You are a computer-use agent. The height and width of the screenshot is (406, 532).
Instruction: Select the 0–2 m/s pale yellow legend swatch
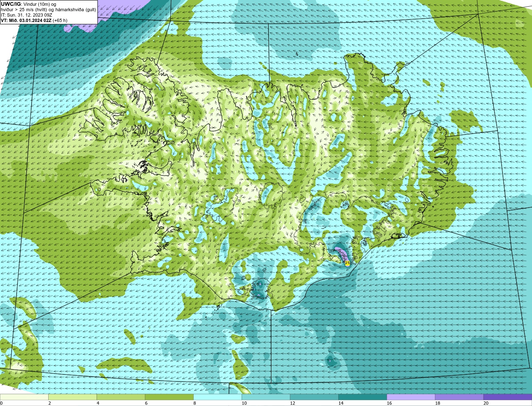[x=24, y=397]
